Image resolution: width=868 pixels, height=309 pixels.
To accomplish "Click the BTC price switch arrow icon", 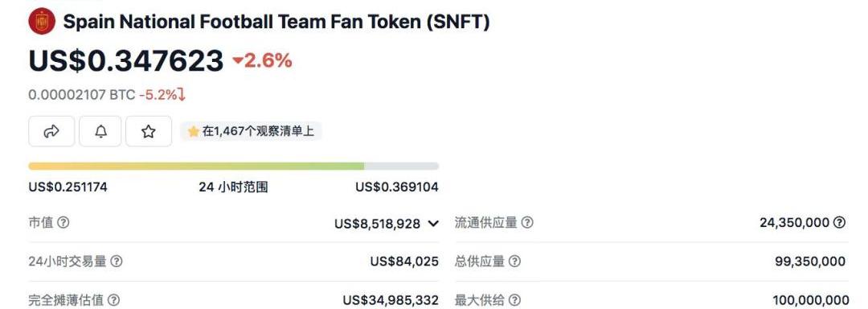I will pos(182,95).
